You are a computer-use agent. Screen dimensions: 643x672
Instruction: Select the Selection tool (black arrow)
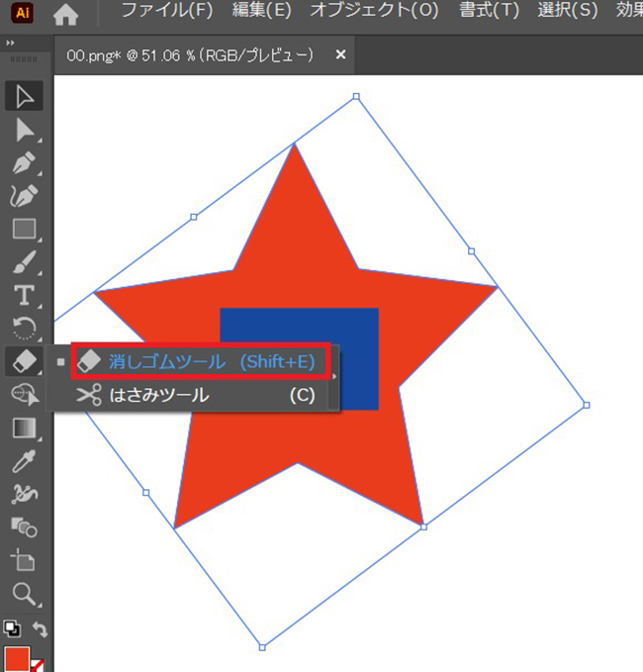point(24,96)
